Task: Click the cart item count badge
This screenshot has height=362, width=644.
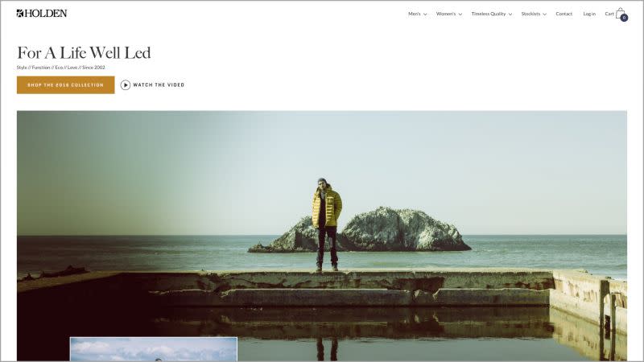Action: [x=625, y=18]
